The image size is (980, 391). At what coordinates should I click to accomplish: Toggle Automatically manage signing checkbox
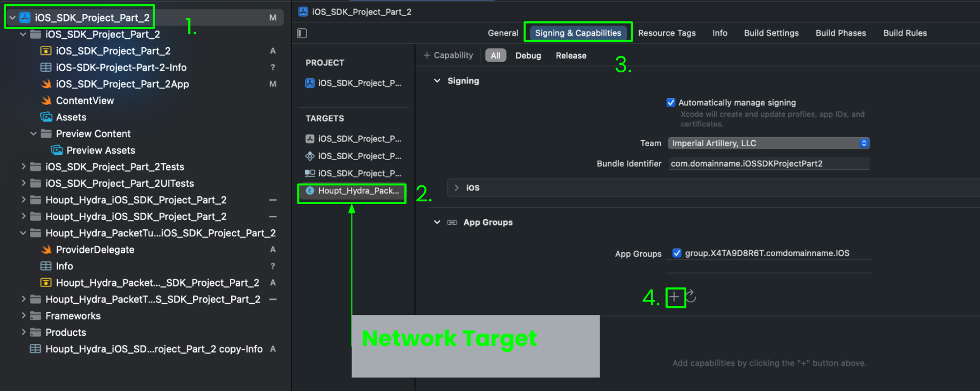[671, 102]
